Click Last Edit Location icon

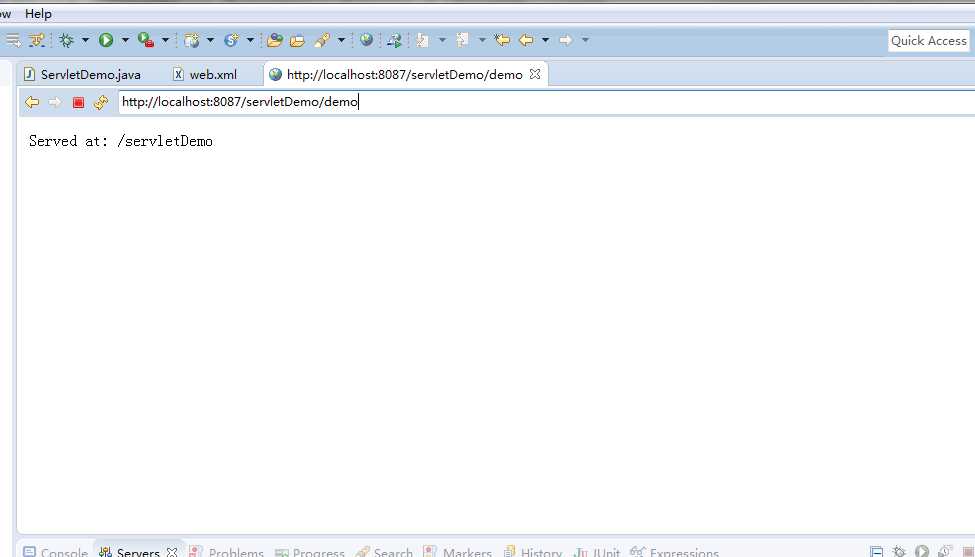[502, 40]
